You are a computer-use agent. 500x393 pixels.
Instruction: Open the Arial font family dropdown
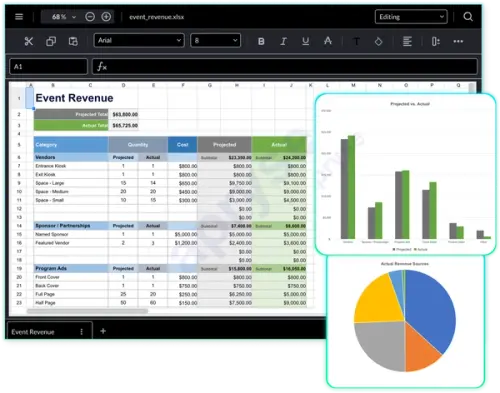tap(139, 40)
